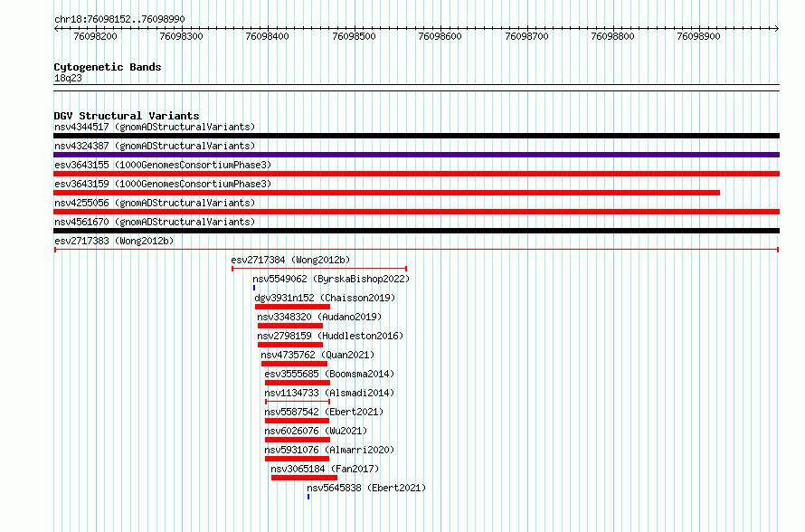805x532 pixels.
Task: Open esv3555685 Boomsma2014 label
Action: click(329, 374)
